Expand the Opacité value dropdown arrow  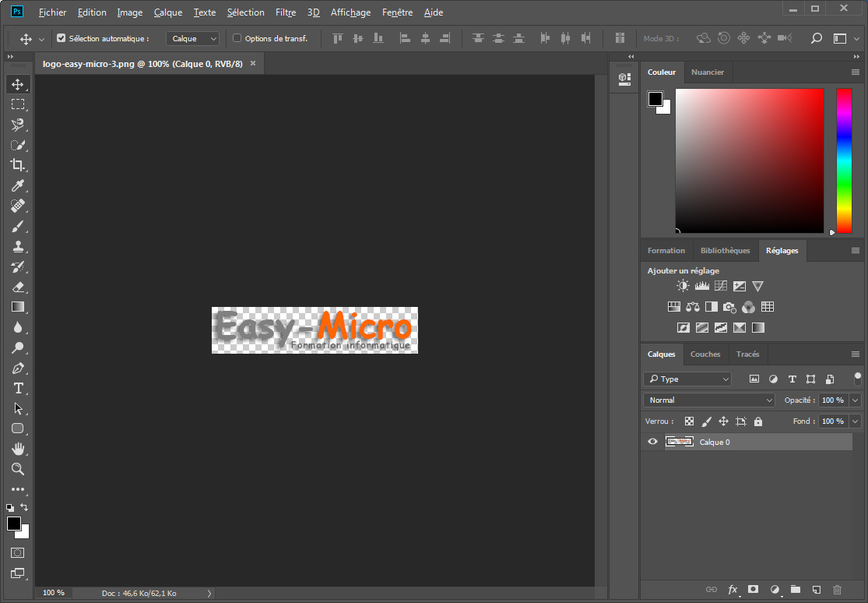point(856,400)
